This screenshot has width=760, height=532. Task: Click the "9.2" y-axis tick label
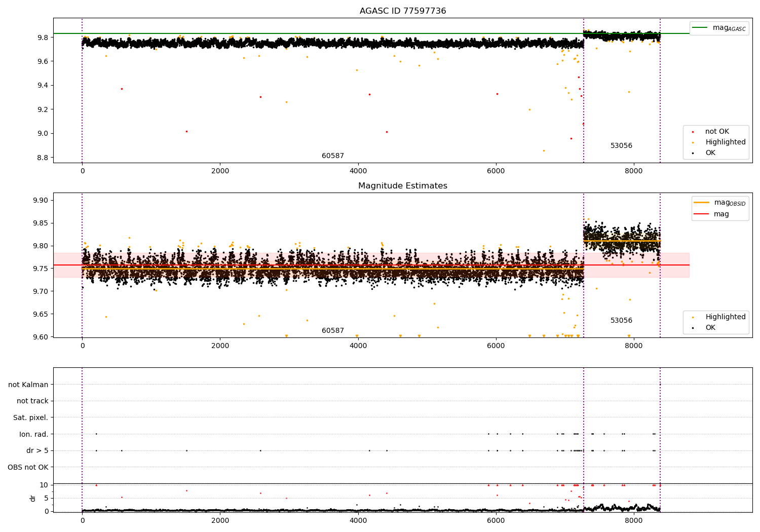pos(43,109)
